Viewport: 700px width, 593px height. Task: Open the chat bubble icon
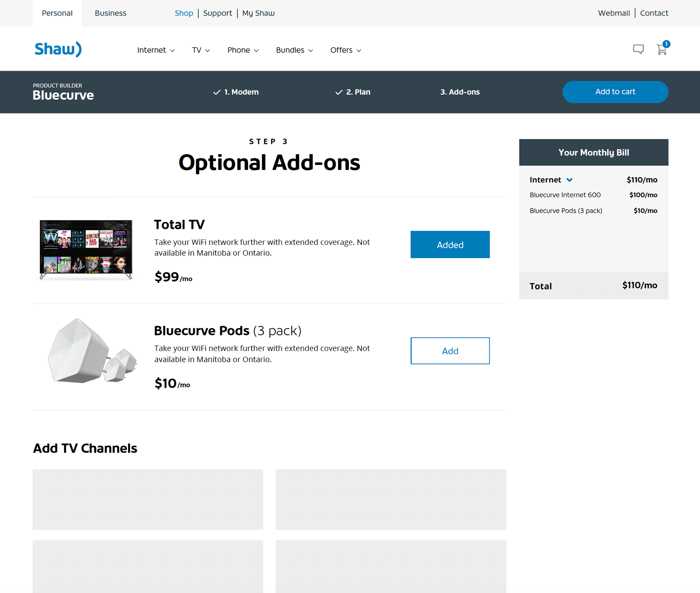638,49
